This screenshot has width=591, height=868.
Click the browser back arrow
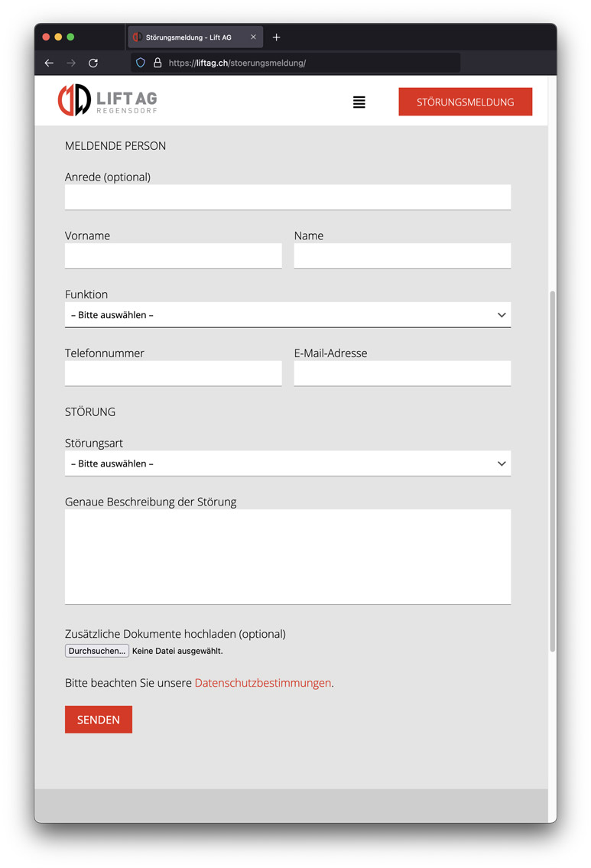pyautogui.click(x=49, y=63)
